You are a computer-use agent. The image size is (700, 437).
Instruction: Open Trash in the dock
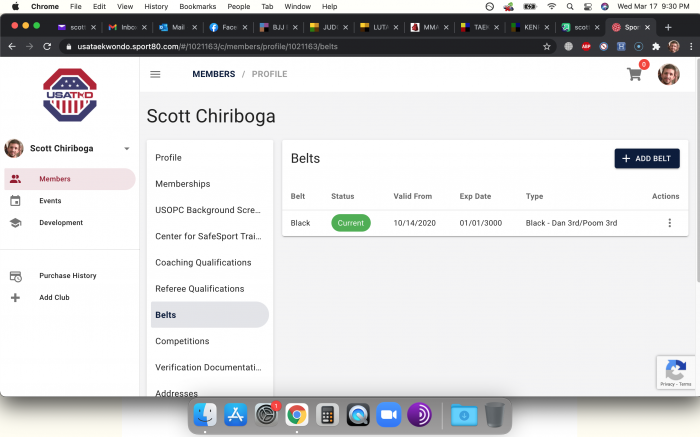pyautogui.click(x=494, y=415)
